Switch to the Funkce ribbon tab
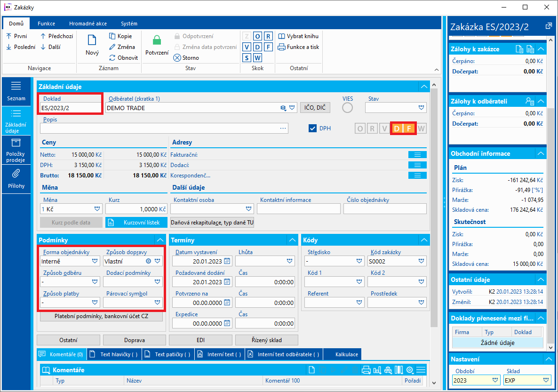 pyautogui.click(x=46, y=24)
